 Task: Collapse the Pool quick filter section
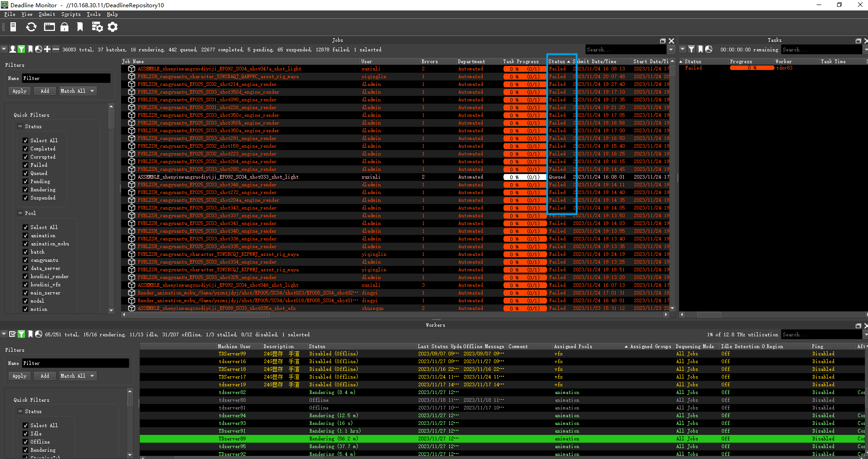(20, 213)
